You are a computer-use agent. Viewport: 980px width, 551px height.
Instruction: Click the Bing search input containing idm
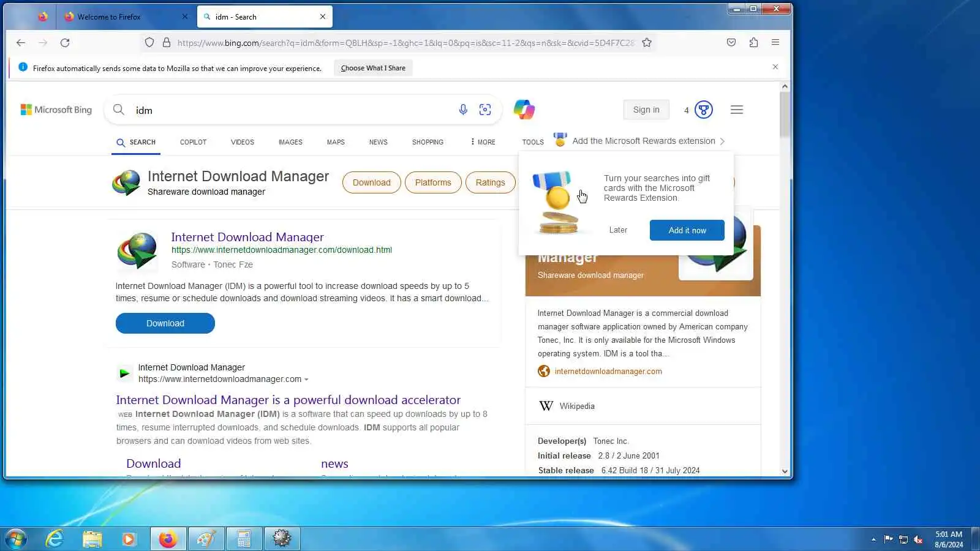294,110
